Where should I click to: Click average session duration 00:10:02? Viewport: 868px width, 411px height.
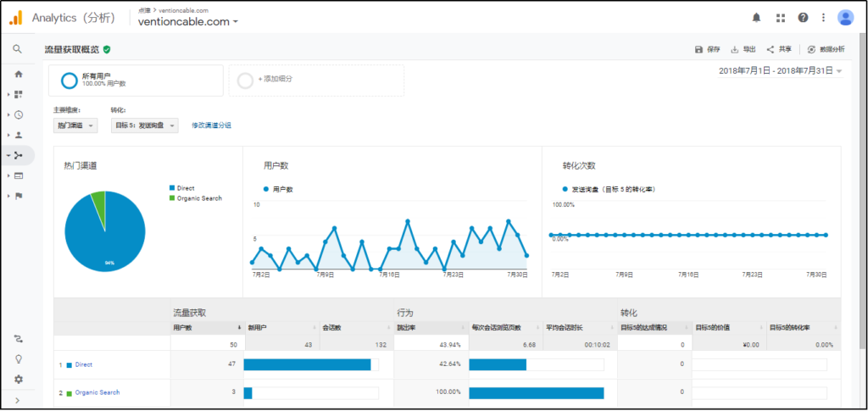[x=598, y=345]
